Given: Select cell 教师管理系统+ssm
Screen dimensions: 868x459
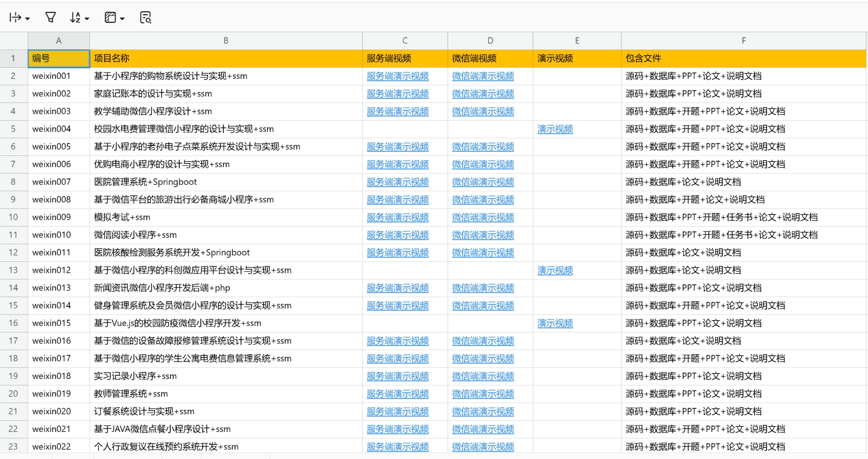Looking at the screenshot, I should point(226,394).
